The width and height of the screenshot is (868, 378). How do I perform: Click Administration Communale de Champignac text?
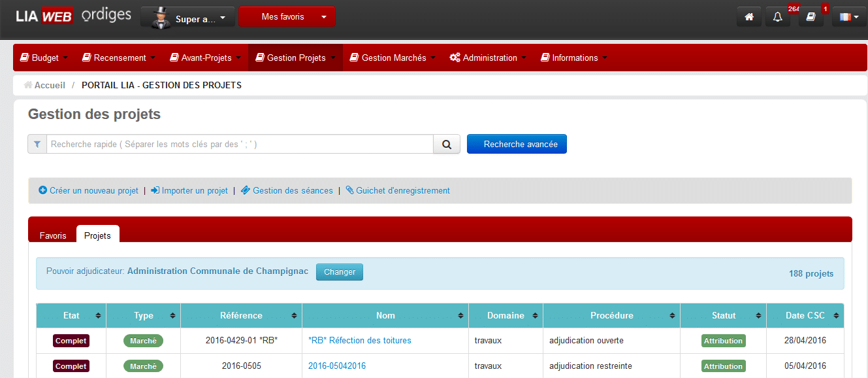217,271
